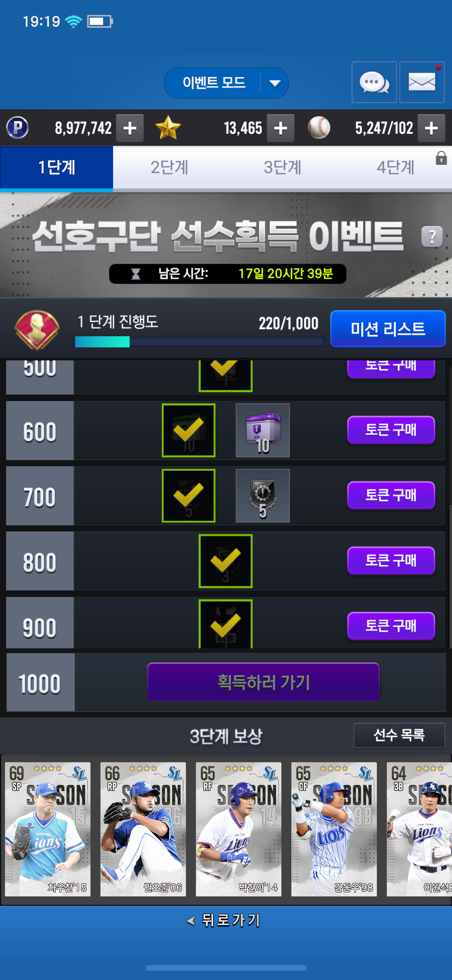
Task: Select the 차우찬'15 player card
Action: [48, 829]
